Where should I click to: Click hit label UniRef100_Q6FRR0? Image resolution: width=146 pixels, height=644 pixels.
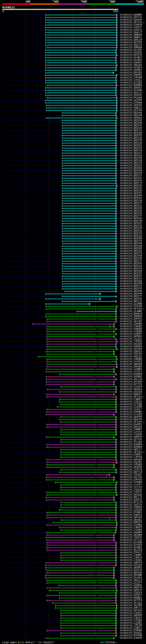pyautogui.click(x=131, y=337)
